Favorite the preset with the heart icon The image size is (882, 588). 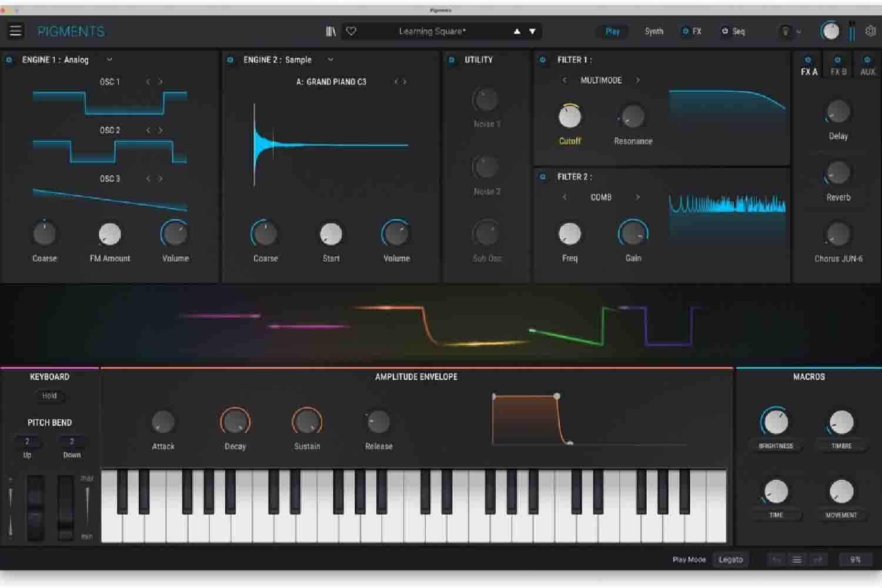351,31
